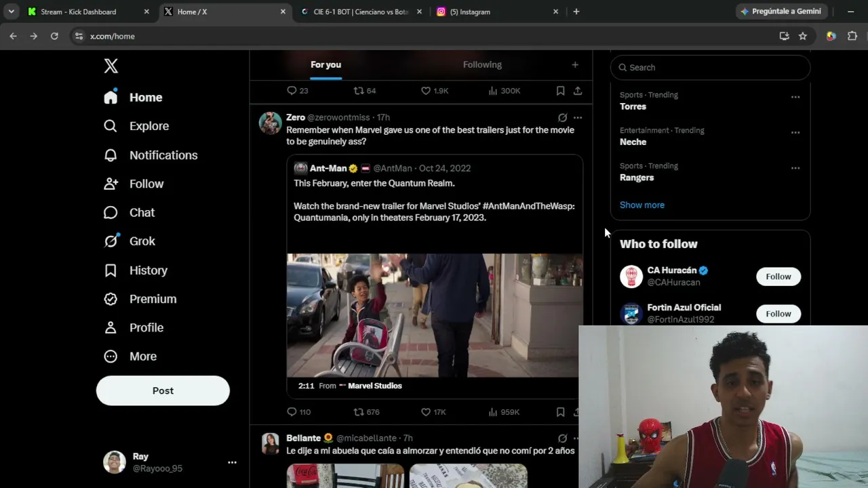Open Ray's account avatar at bottom

[114, 462]
